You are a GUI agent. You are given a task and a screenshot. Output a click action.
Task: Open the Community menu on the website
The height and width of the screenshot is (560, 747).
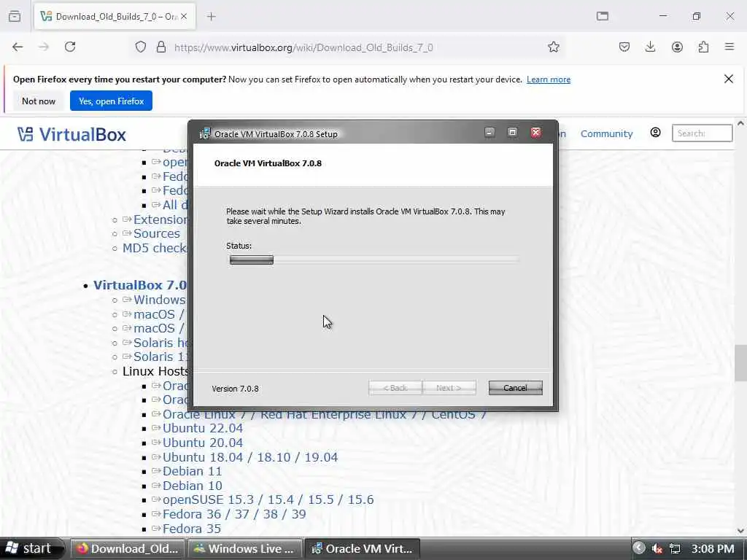pyautogui.click(x=606, y=134)
